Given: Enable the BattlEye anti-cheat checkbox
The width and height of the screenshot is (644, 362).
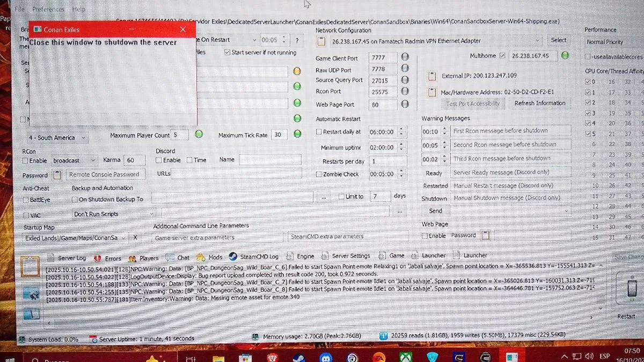Looking at the screenshot, I should click(26, 200).
